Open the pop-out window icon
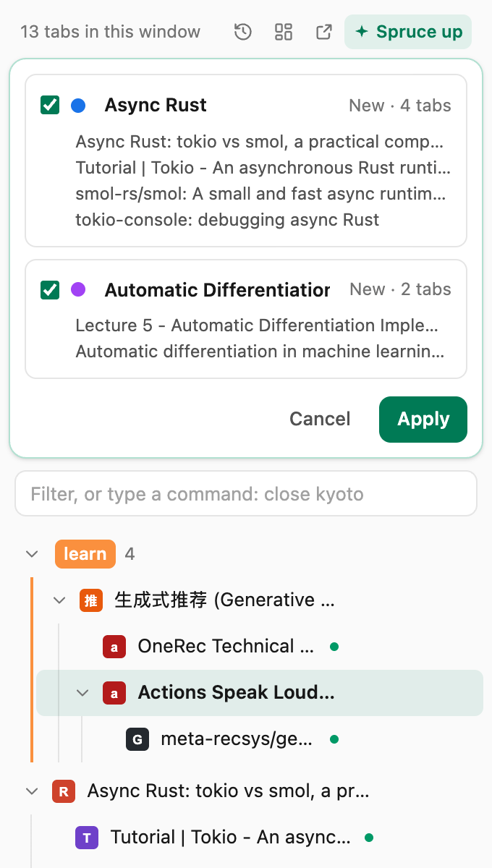Screen dimensions: 492x868 324,32
